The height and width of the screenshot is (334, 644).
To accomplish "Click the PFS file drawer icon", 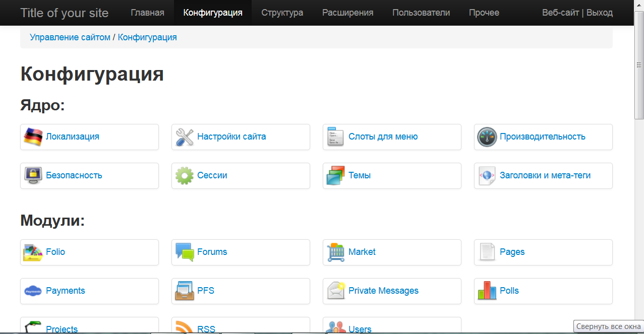I will point(185,291).
